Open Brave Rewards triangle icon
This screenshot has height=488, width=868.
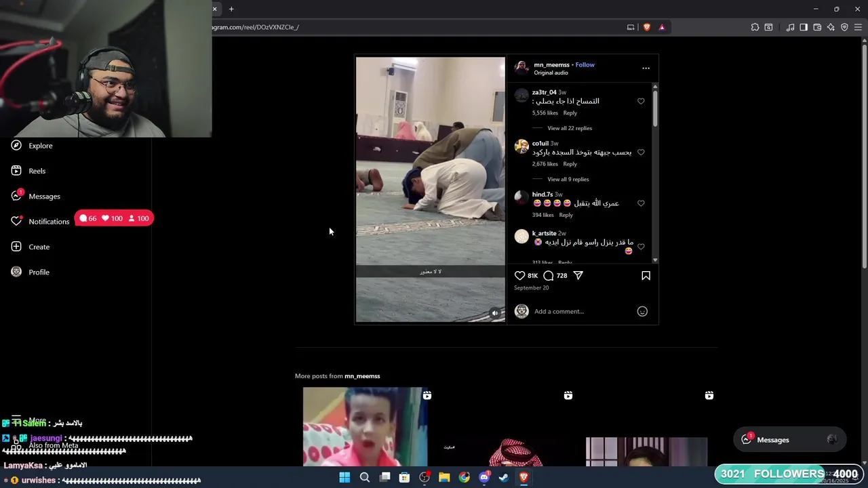(662, 27)
